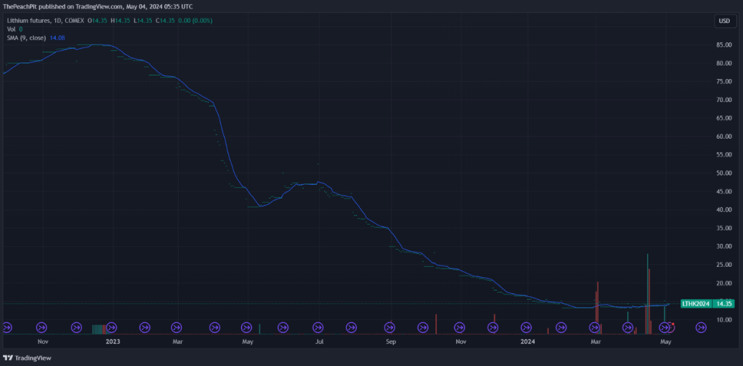Click the 50.00 price axis label
743x366 pixels.
tap(725, 173)
